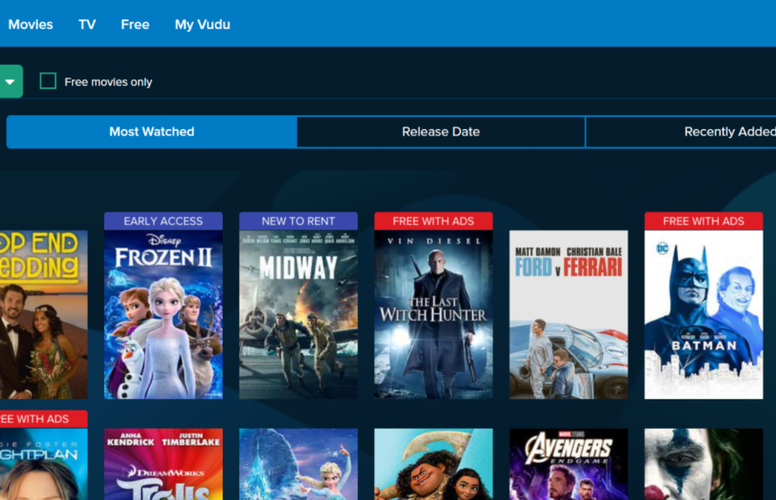776x500 pixels.
Task: Open the Movies menu
Action: pyautogui.click(x=31, y=24)
